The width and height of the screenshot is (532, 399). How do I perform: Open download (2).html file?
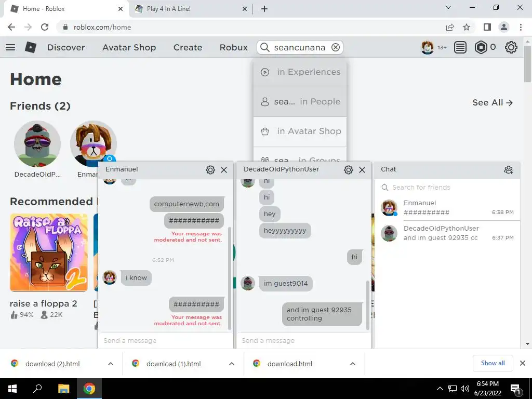click(52, 364)
